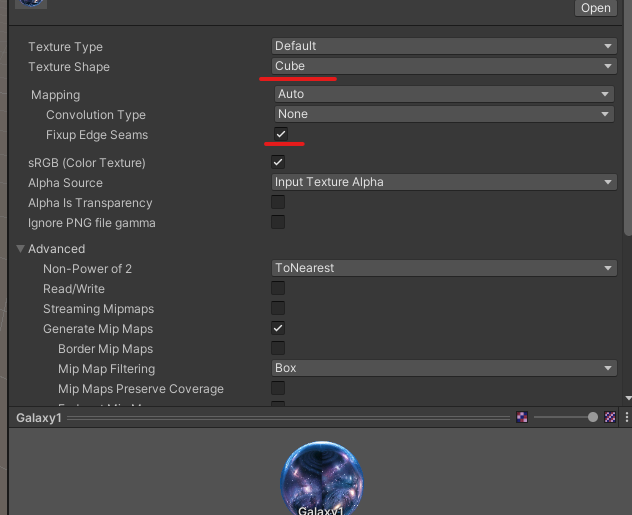Enable Mip Maps Preserve Coverage checkbox
This screenshot has height=515, width=632.
[x=278, y=388]
